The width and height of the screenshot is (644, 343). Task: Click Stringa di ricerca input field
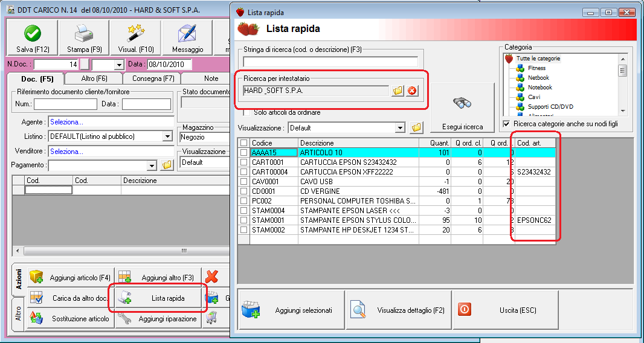330,62
